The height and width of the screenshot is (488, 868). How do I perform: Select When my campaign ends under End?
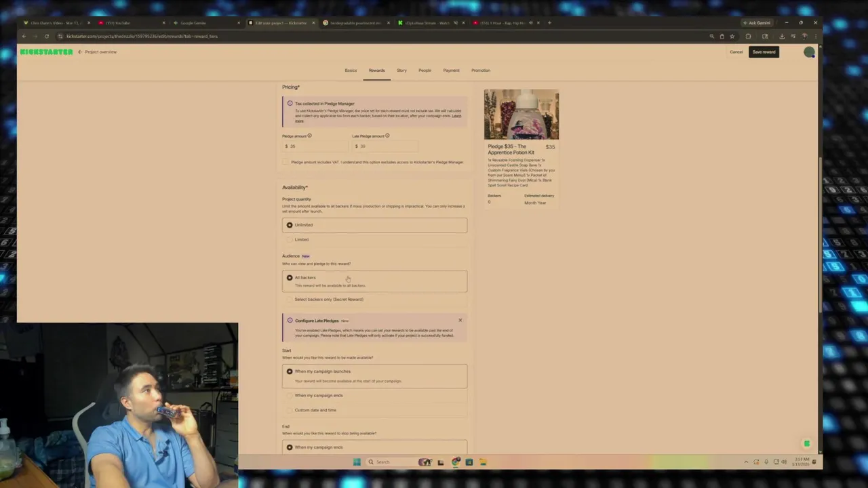374,447
